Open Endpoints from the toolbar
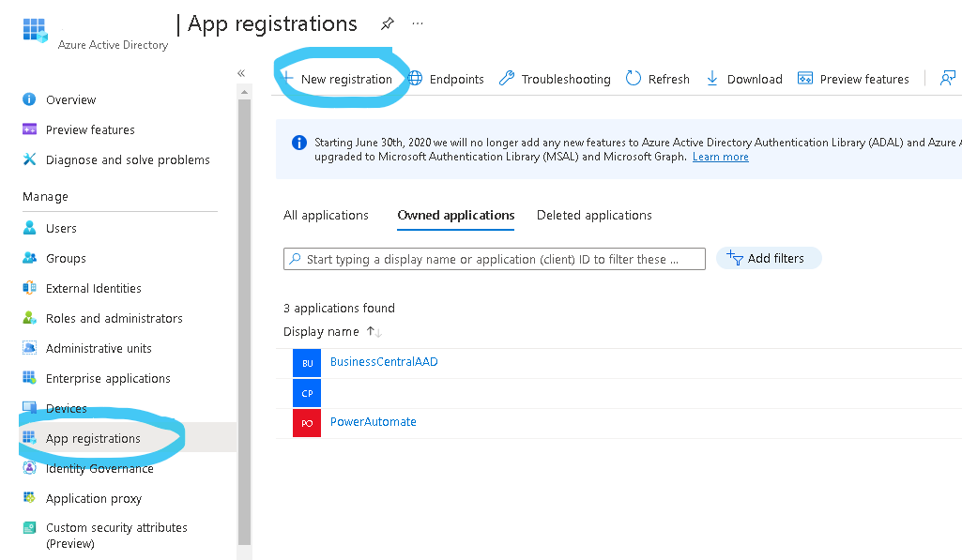This screenshot has width=962, height=560. point(447,80)
